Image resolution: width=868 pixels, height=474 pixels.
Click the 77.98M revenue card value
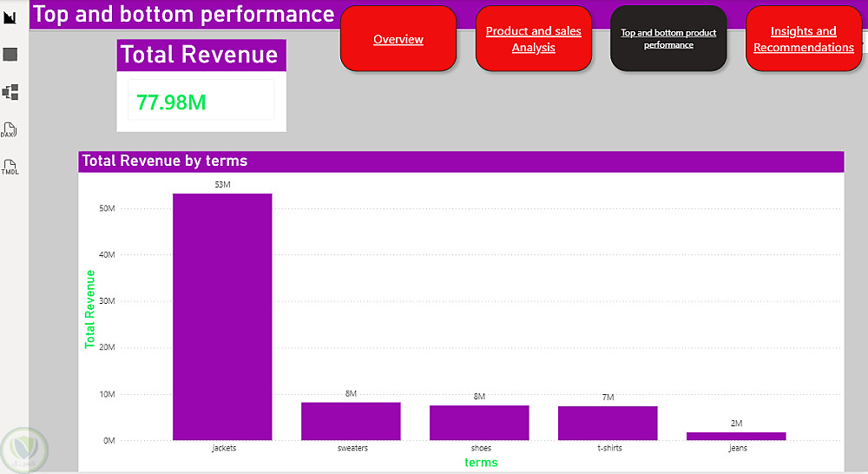point(172,102)
